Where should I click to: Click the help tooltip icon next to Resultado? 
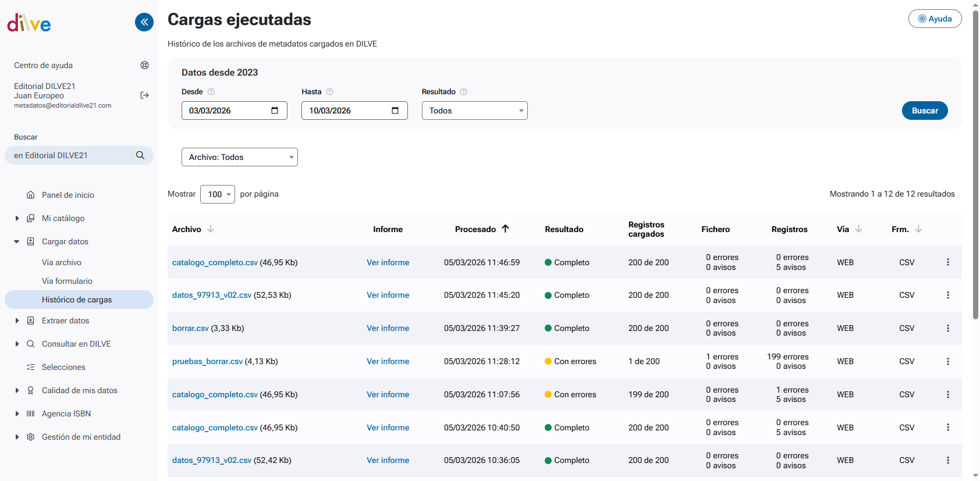464,92
